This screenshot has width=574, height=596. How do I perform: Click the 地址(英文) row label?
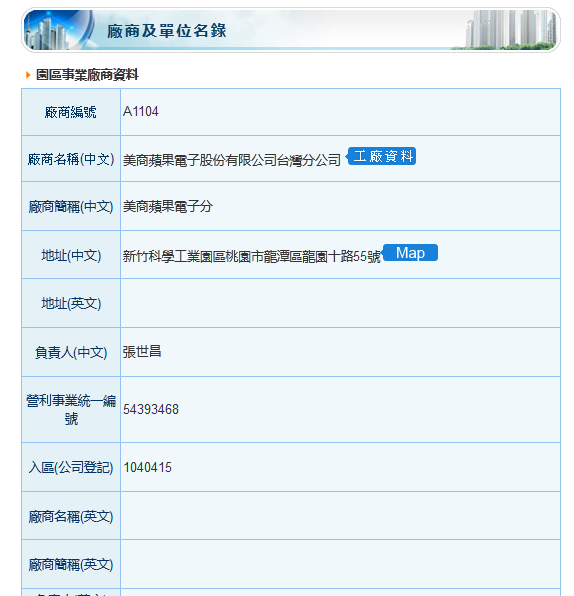point(71,303)
